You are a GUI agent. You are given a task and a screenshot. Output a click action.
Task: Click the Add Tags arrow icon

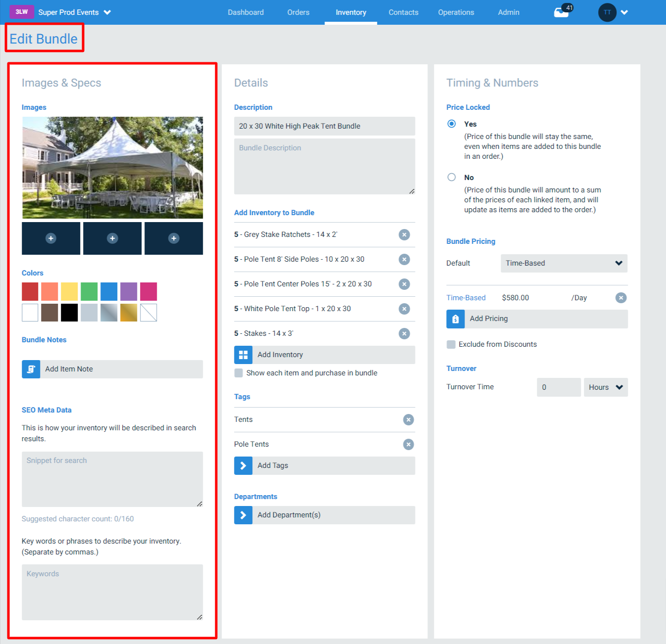pyautogui.click(x=243, y=465)
